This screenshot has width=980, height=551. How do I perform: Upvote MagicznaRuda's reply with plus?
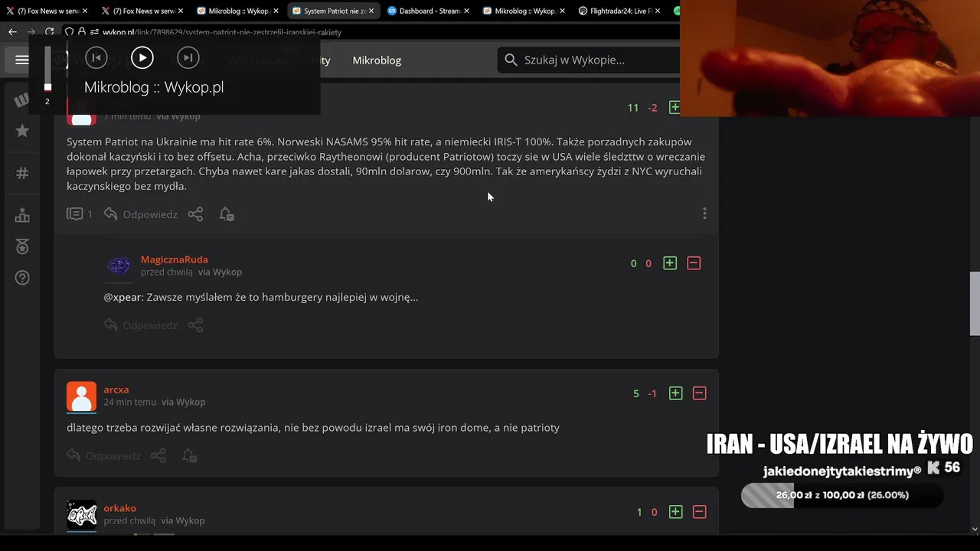click(670, 263)
